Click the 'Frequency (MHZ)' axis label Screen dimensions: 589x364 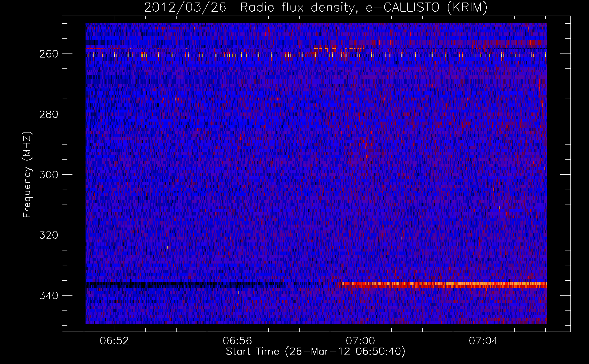[x=27, y=174]
